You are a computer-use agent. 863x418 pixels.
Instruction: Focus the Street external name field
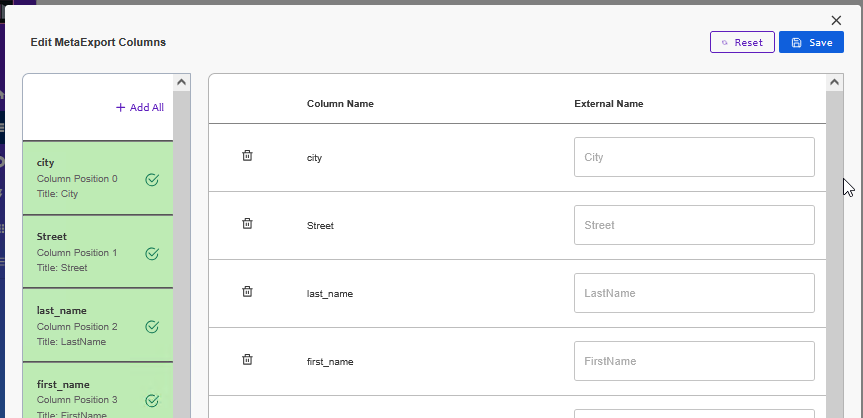tap(694, 225)
